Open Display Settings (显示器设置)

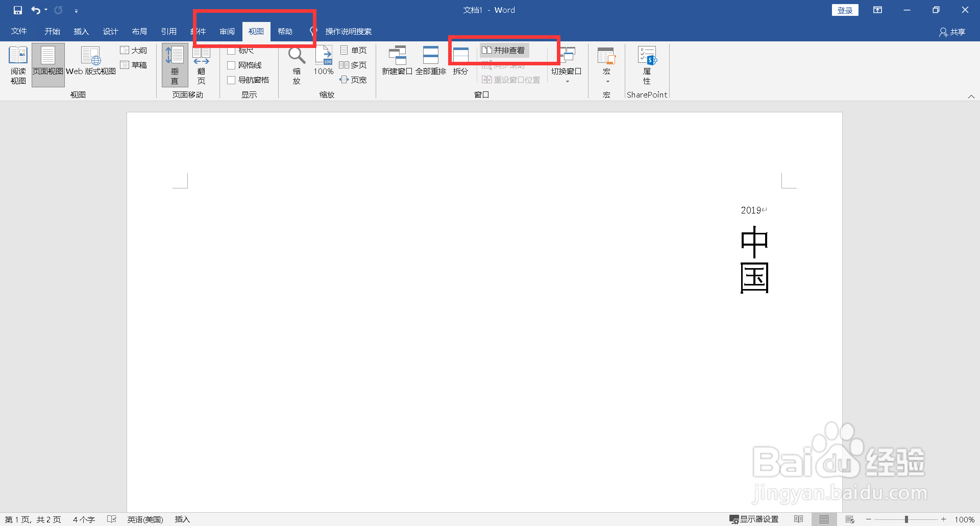754,519
